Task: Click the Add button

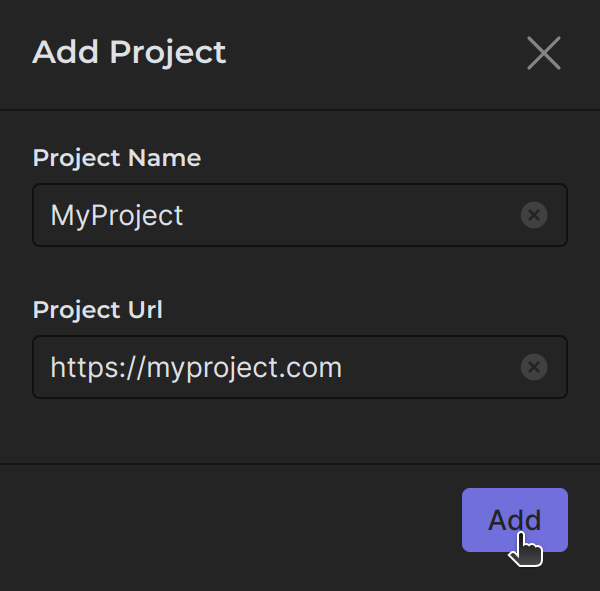Action: coord(514,520)
